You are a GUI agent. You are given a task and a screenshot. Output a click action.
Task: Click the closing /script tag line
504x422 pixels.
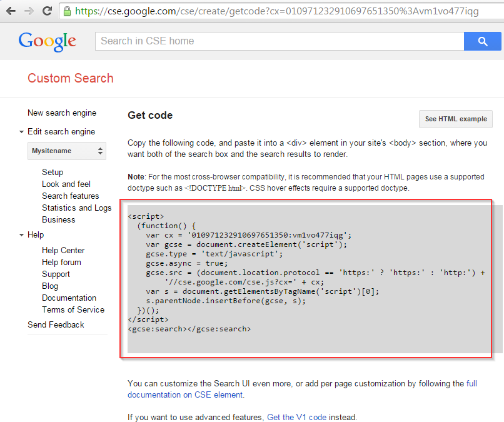click(x=148, y=319)
